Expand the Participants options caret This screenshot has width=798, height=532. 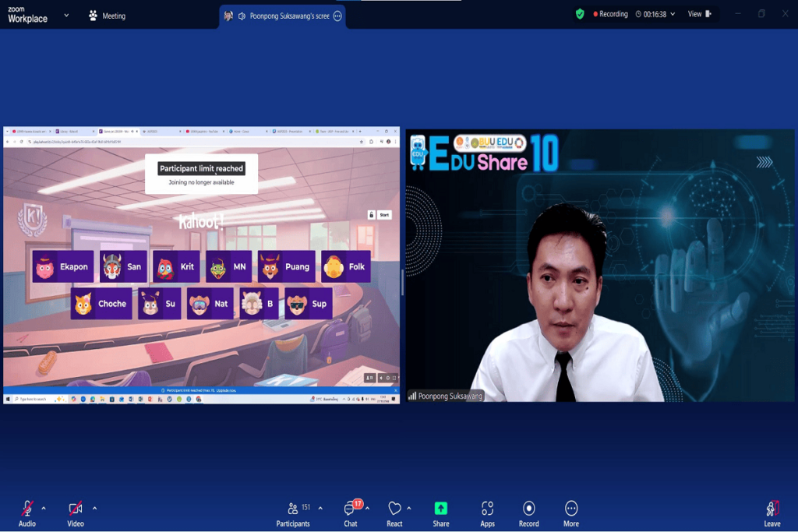coord(320,508)
